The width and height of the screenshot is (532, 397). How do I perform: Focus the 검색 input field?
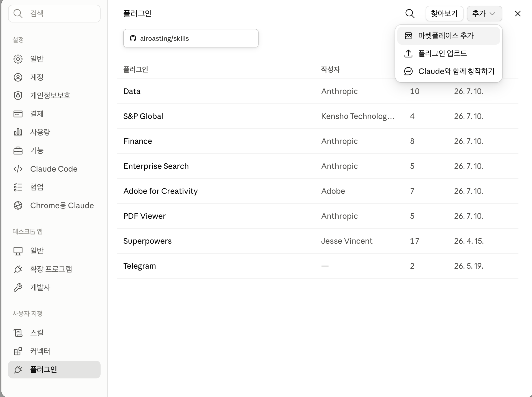click(54, 14)
